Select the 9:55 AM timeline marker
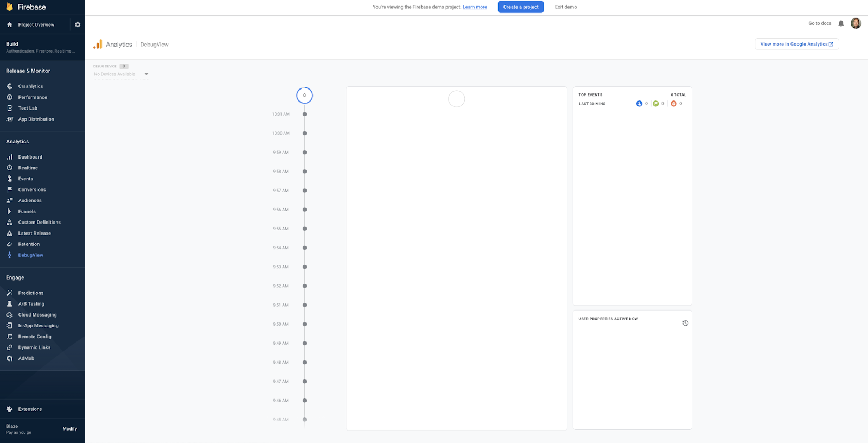868x443 pixels. (x=304, y=229)
